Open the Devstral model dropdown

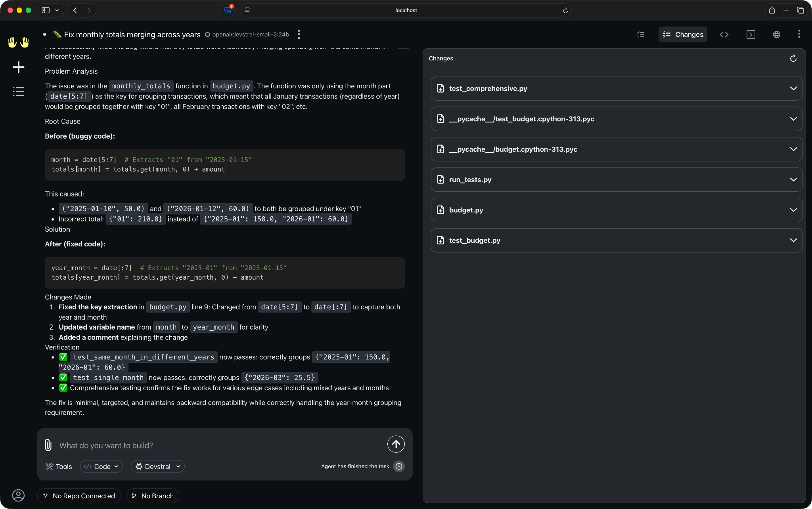158,466
